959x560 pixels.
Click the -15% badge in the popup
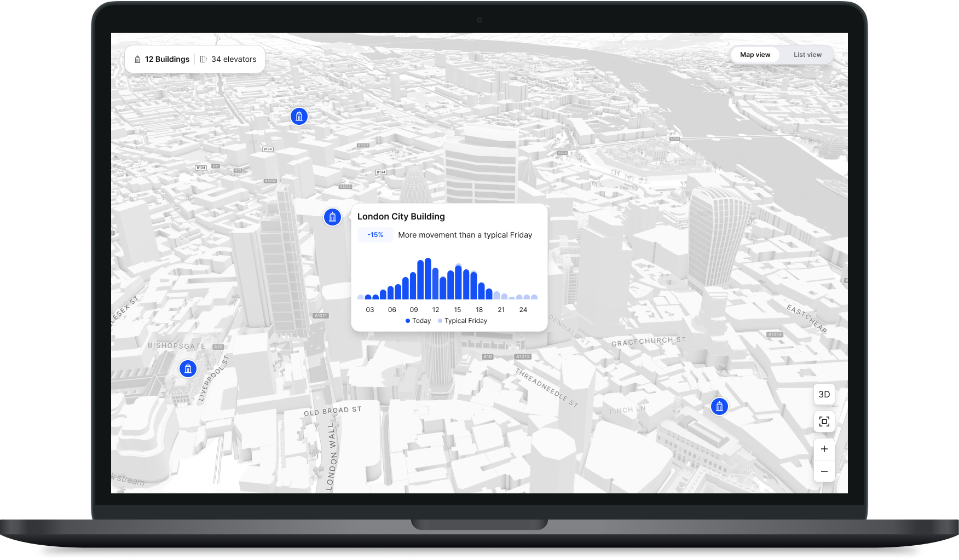375,235
